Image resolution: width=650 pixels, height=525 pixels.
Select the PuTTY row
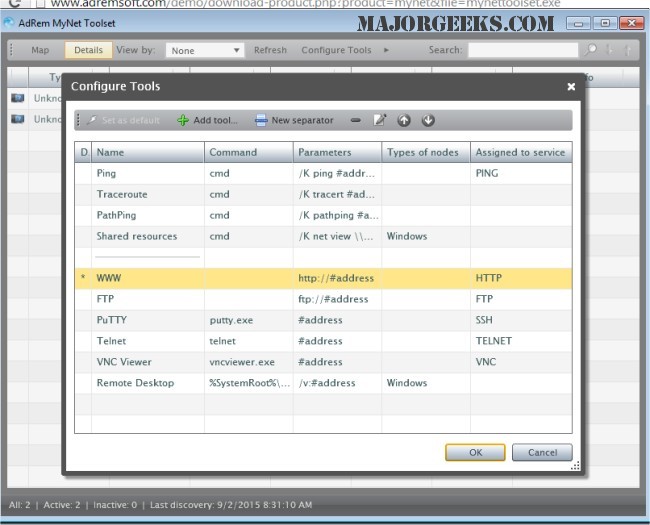click(x=323, y=320)
